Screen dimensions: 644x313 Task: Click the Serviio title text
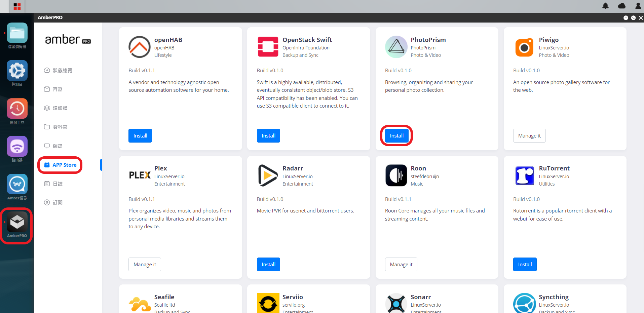click(293, 297)
